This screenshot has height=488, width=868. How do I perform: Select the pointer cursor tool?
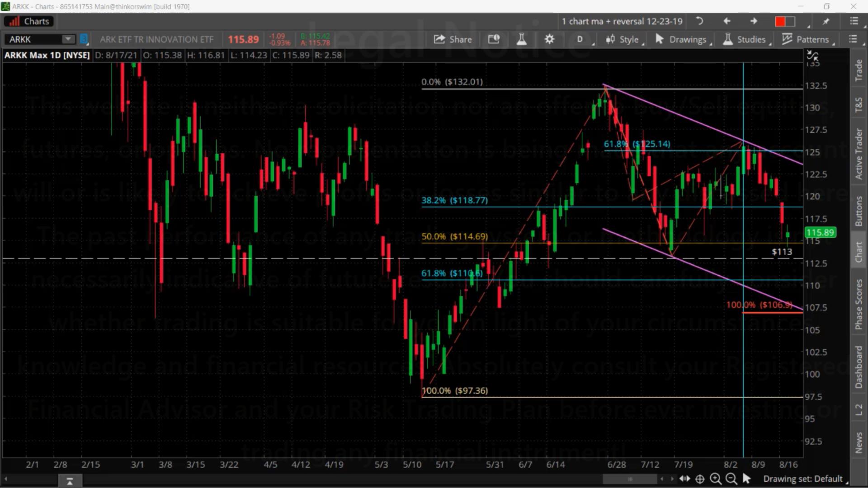[746, 479]
